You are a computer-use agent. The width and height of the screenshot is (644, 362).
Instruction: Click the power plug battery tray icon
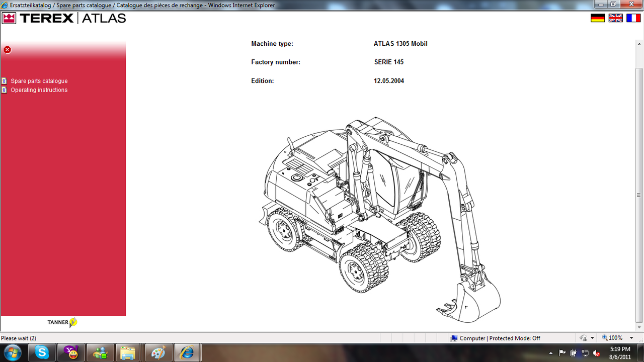[x=573, y=353]
